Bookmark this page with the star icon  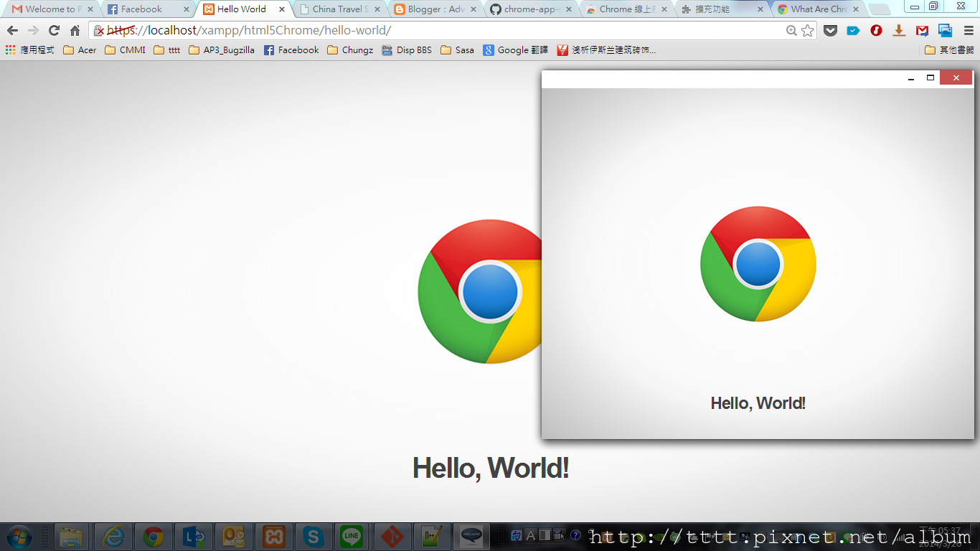(x=808, y=31)
